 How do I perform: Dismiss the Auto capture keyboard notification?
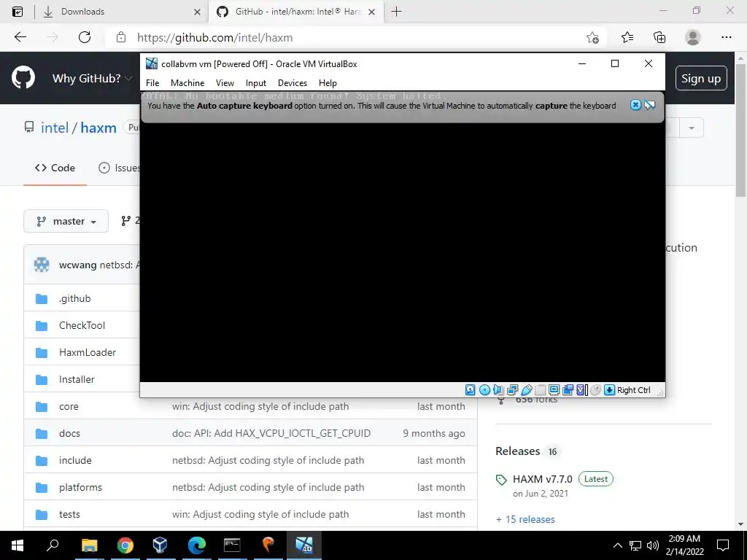coord(635,105)
